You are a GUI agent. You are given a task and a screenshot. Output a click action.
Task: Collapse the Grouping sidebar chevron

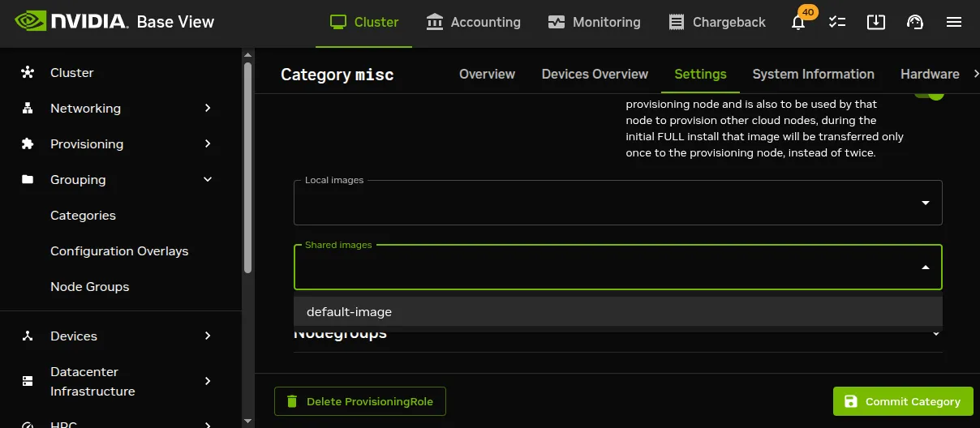click(208, 180)
